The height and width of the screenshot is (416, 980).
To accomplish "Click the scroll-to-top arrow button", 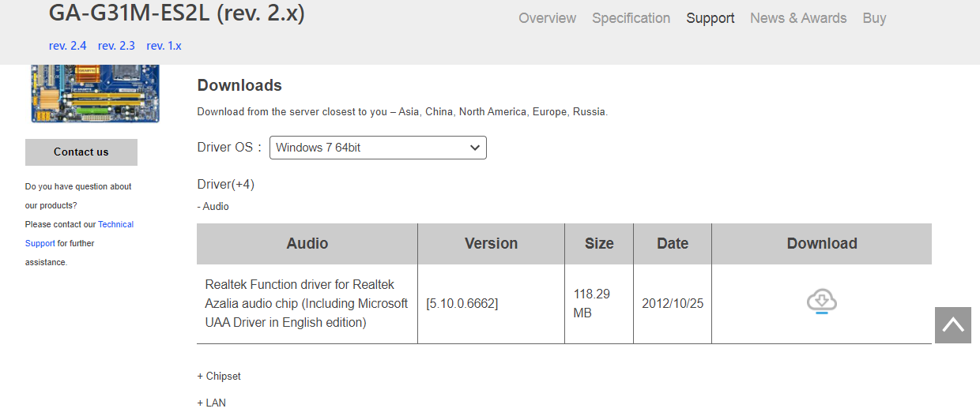I will [x=952, y=324].
